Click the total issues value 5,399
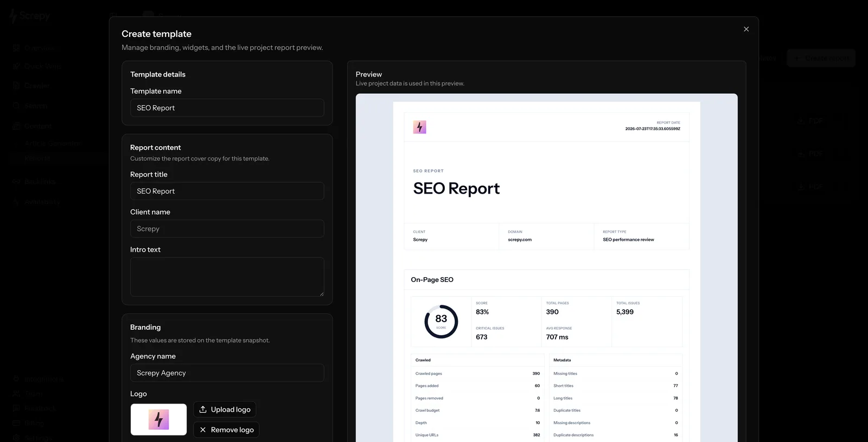Screen dimensions: 868x442 point(625,312)
